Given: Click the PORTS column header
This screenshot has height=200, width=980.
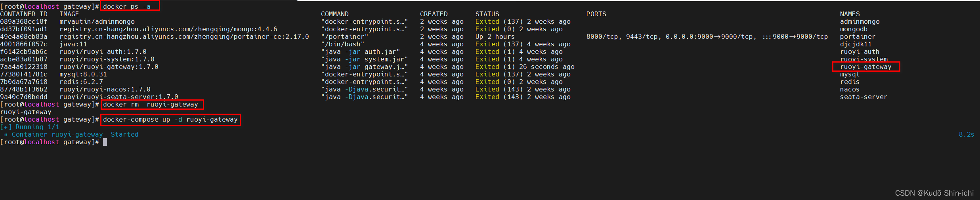Looking at the screenshot, I should click(596, 14).
